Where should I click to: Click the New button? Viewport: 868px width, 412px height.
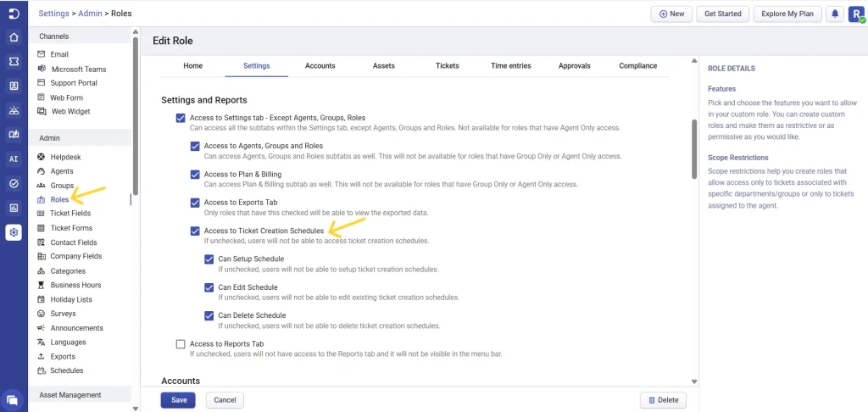tap(671, 14)
